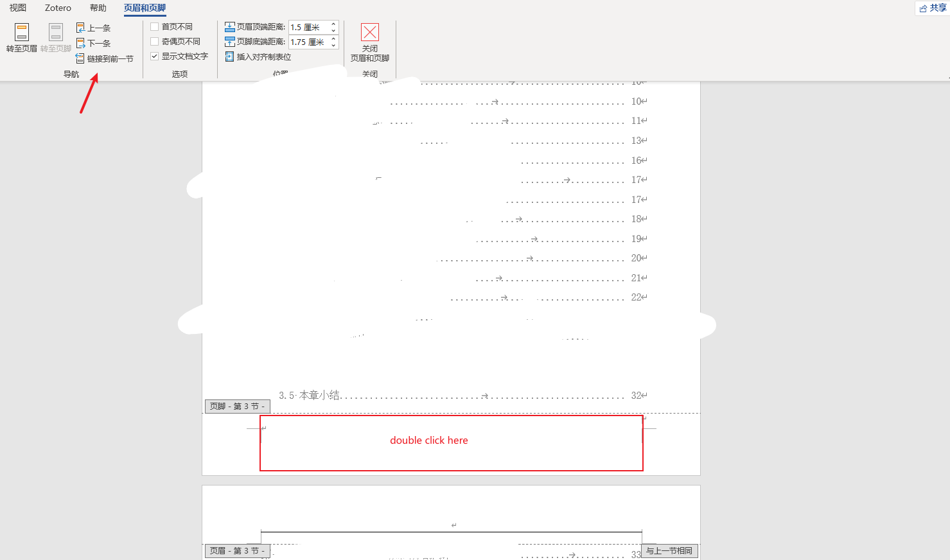
Task: Click the header top distance icon
Action: click(x=230, y=27)
